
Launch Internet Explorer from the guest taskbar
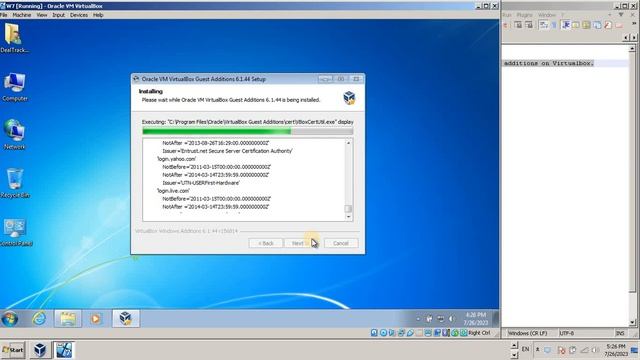(39, 318)
